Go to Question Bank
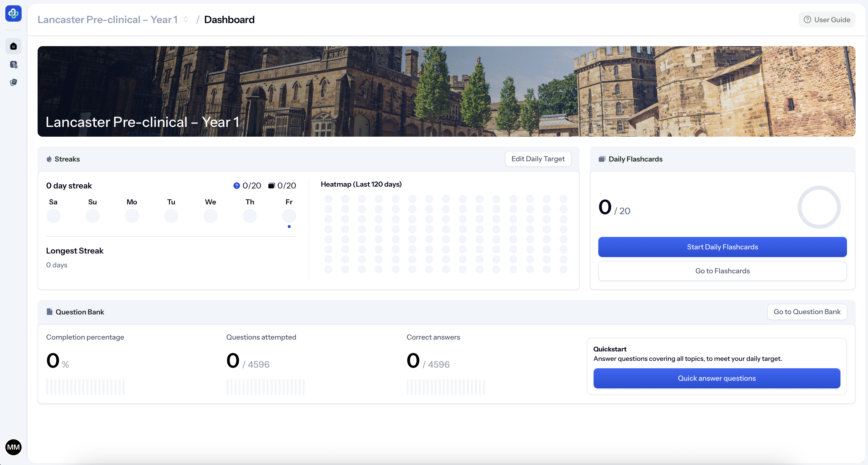The height and width of the screenshot is (465, 868). (807, 311)
